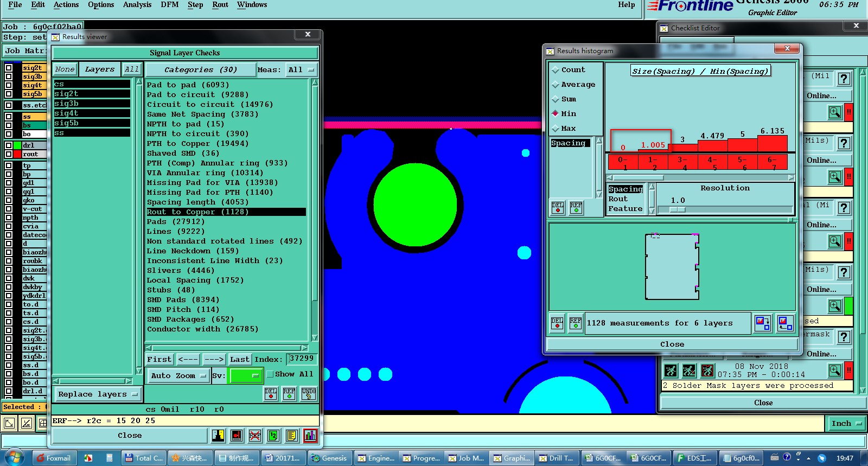The image size is (868, 466).
Task: Click angle measure icon in bottom-left toolbar
Action: [26, 423]
